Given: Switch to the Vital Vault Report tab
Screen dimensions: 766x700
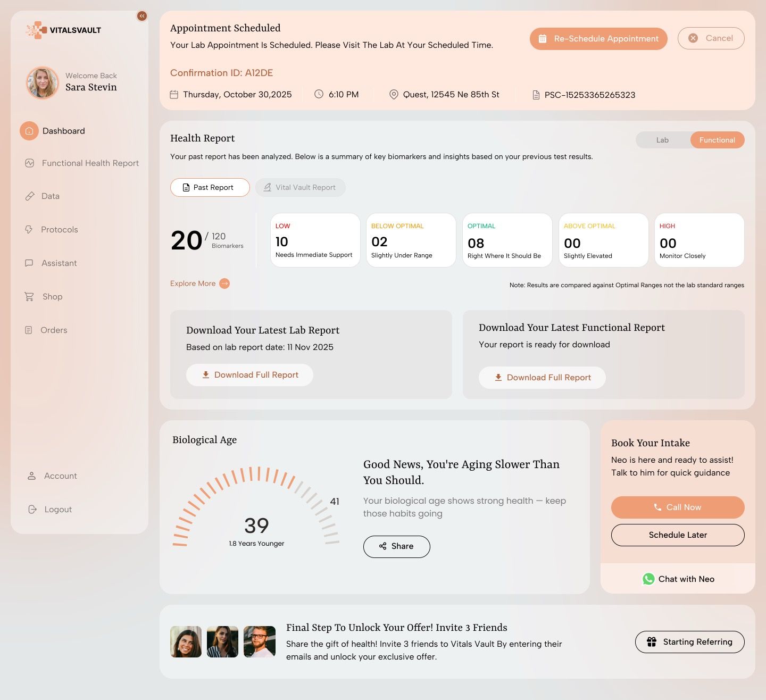Looking at the screenshot, I should pyautogui.click(x=300, y=187).
